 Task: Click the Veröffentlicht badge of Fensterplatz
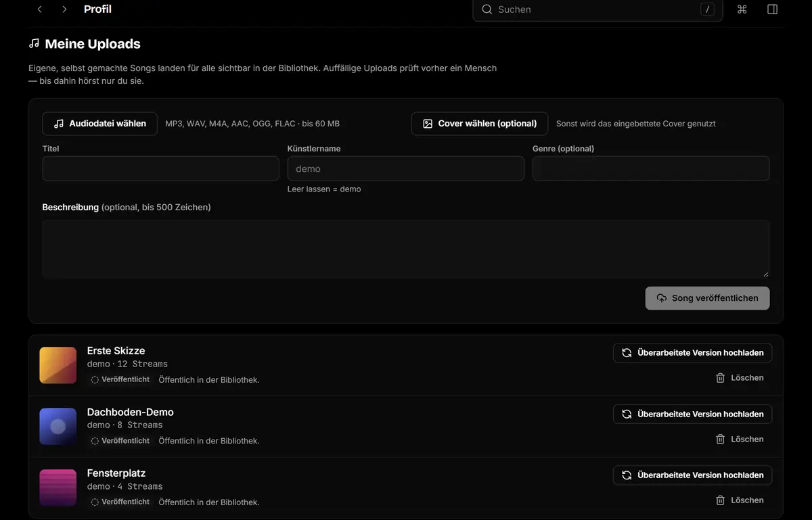pos(120,502)
